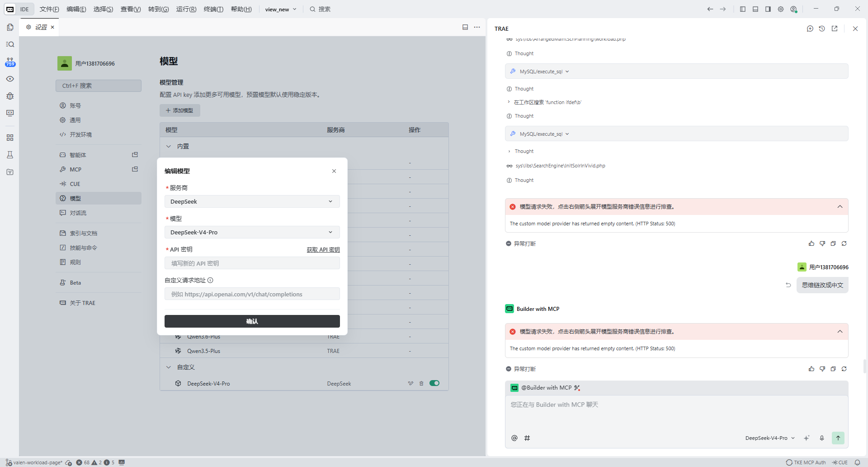Screen dimensions: 868x467
Task: Open the Explorer files view in the activity bar
Action: (10, 27)
